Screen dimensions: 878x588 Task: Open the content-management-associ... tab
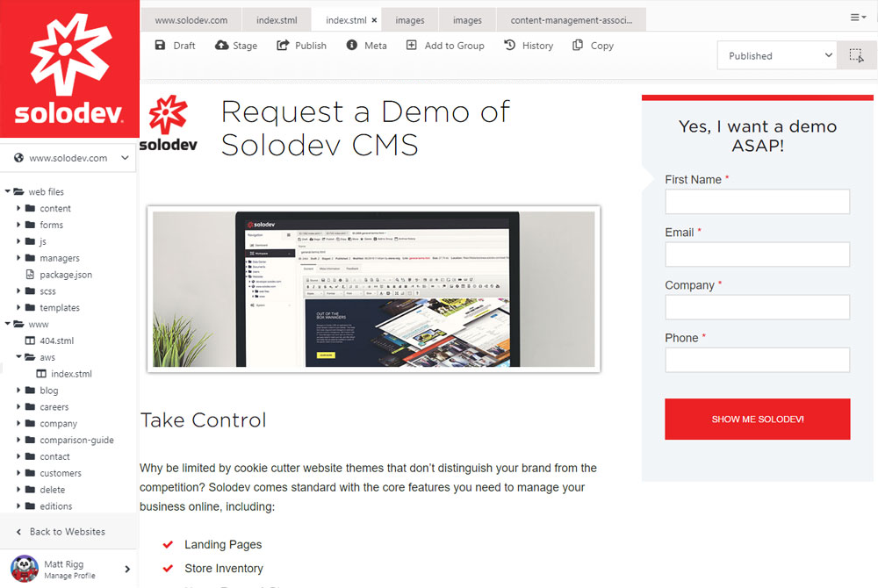(x=572, y=20)
